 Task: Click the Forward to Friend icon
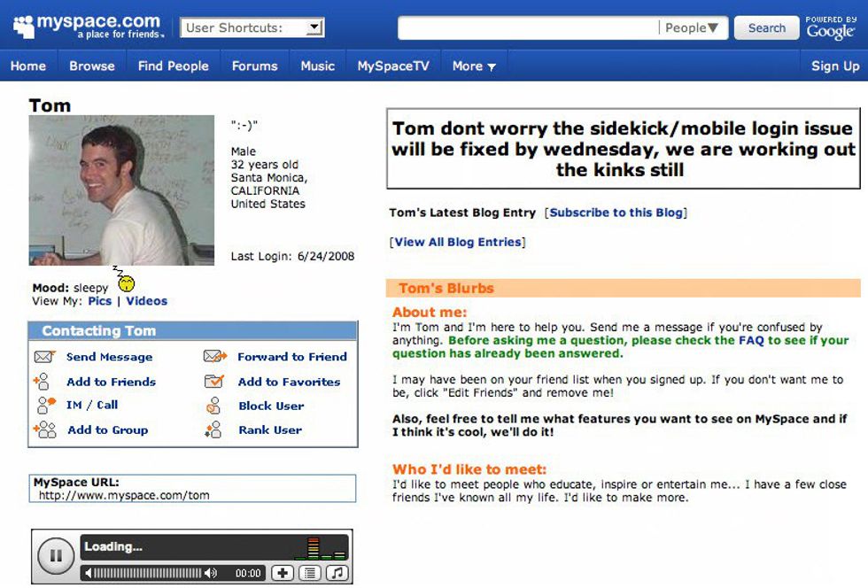214,357
